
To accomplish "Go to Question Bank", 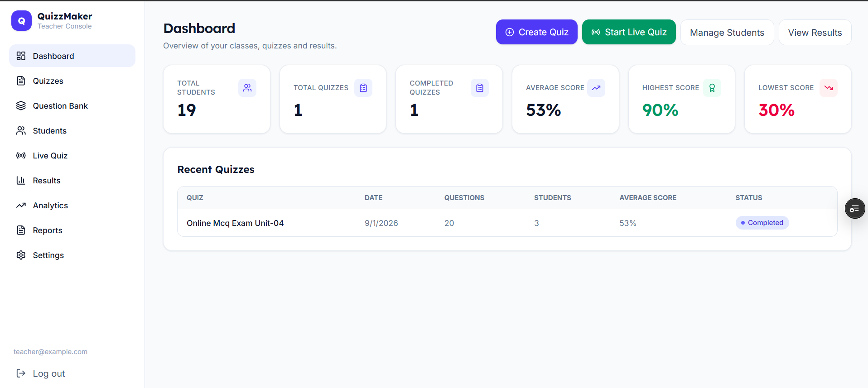I will click(72, 105).
